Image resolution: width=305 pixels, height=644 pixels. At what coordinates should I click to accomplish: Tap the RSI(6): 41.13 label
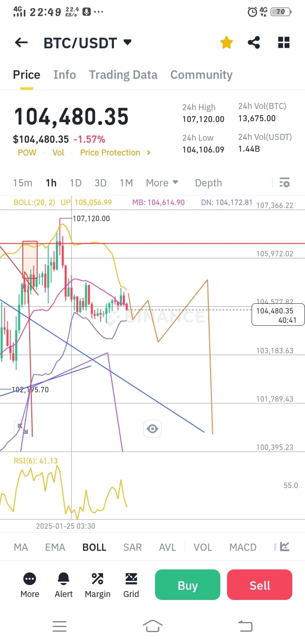(x=36, y=461)
